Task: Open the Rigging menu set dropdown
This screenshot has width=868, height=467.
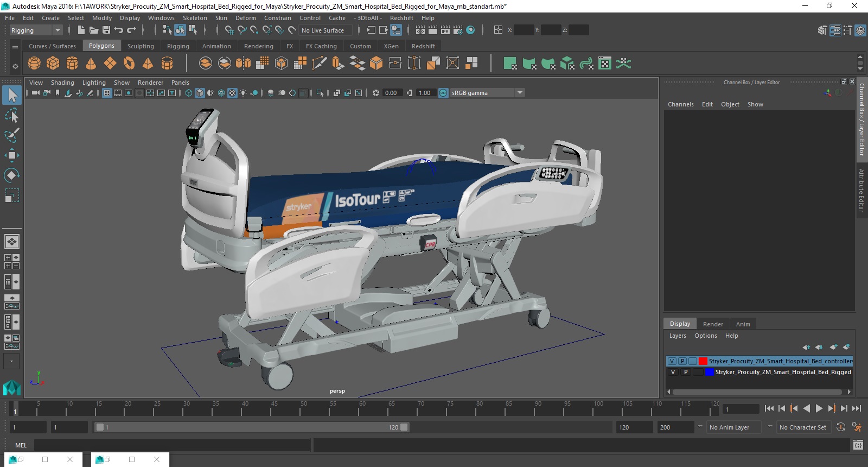Action: coord(36,30)
